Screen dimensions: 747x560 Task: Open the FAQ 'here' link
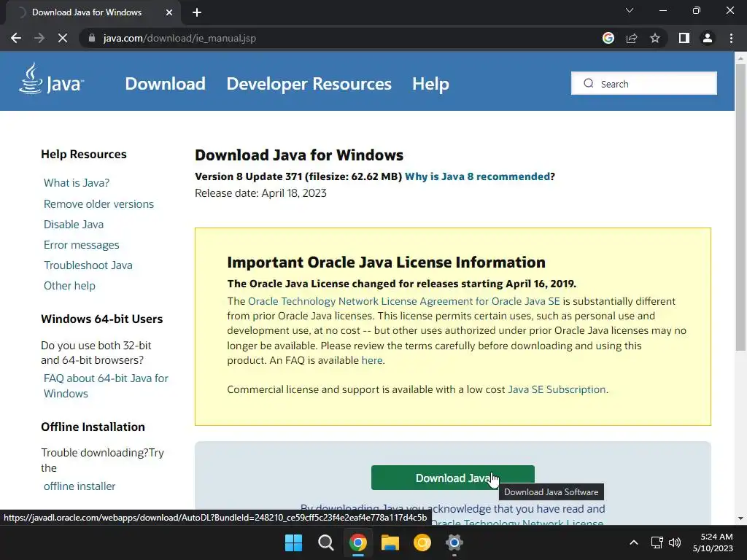coord(372,360)
